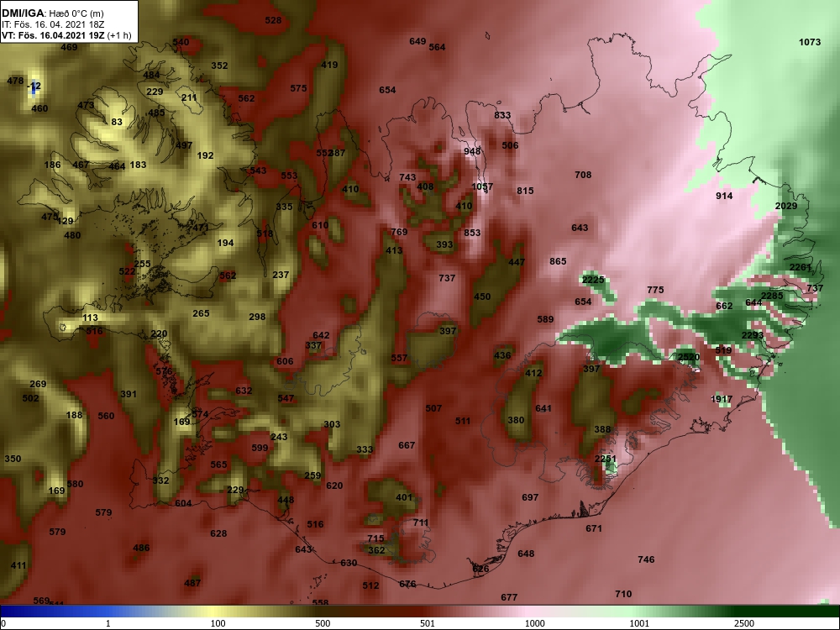This screenshot has height=630, width=840.
Task: Click the 914 value on the map
Action: tap(724, 196)
